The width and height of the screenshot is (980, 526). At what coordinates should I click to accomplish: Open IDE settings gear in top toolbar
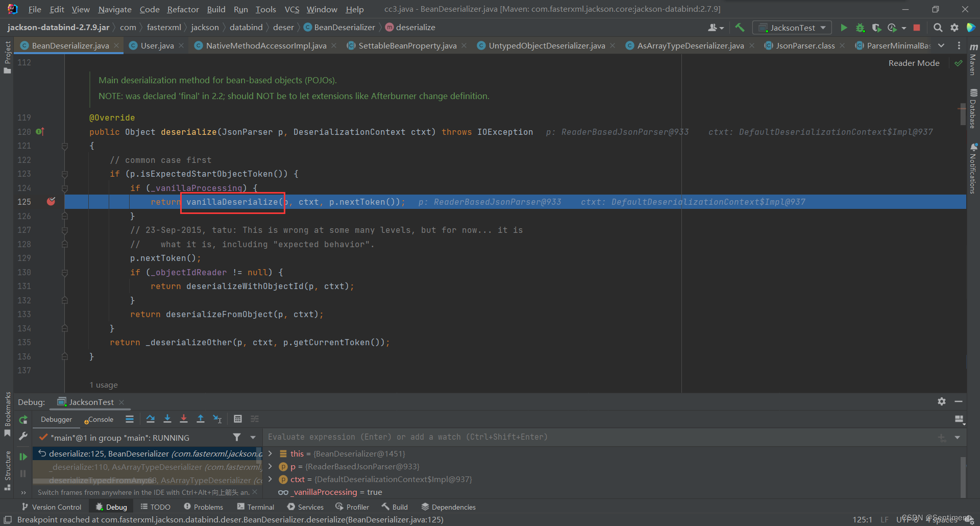click(x=954, y=28)
